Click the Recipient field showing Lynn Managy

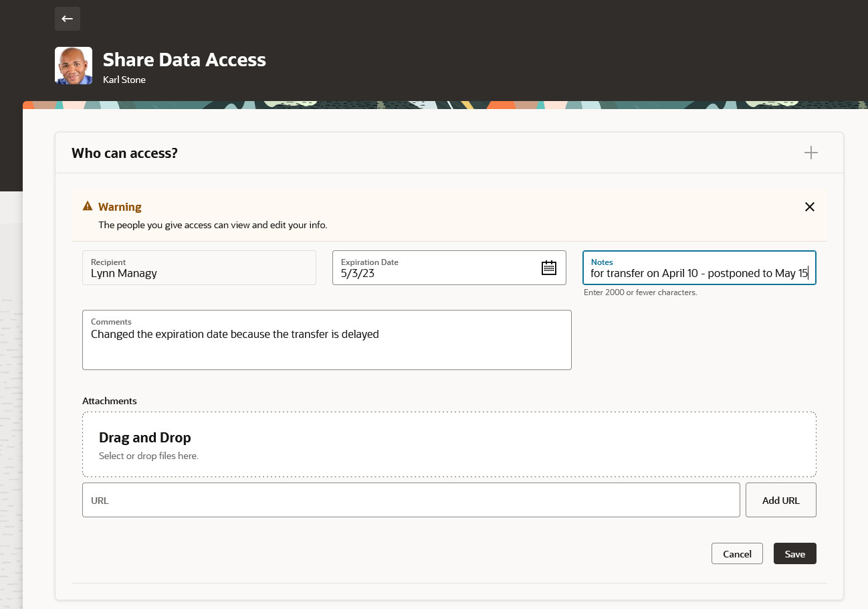click(199, 268)
